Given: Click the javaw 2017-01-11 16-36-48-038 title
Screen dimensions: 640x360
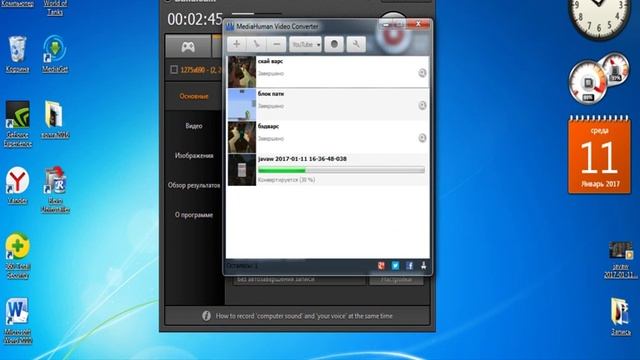Looking at the screenshot, I should [x=302, y=159].
